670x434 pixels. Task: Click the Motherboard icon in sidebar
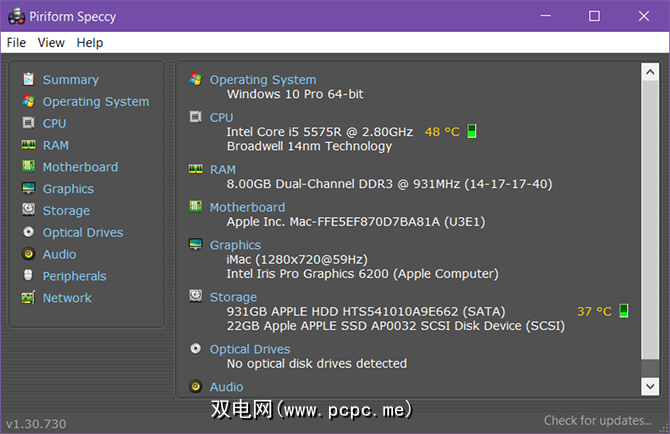(28, 167)
